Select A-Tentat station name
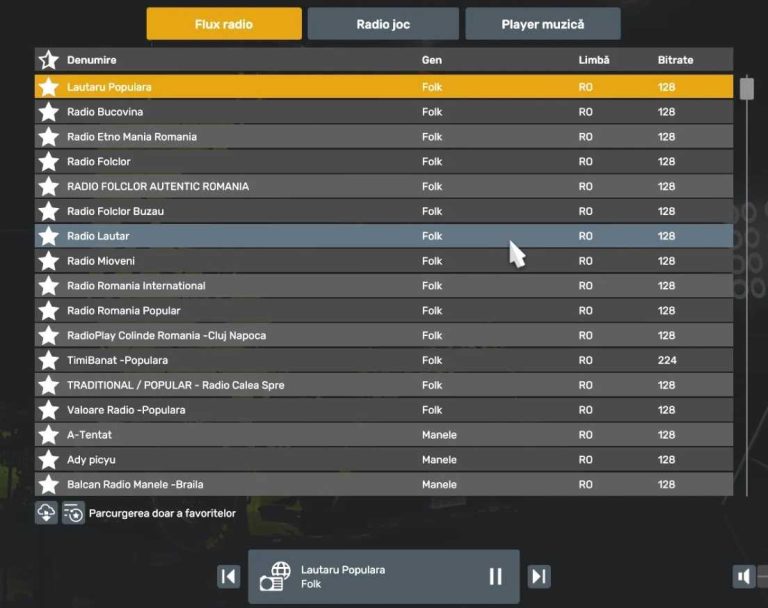This screenshot has height=608, width=768. coord(89,435)
